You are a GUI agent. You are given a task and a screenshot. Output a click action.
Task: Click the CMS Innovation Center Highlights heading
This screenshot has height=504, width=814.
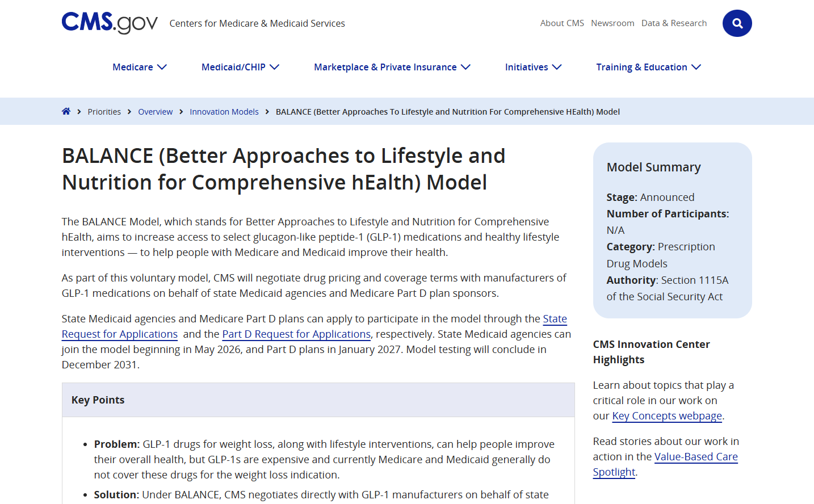point(652,352)
